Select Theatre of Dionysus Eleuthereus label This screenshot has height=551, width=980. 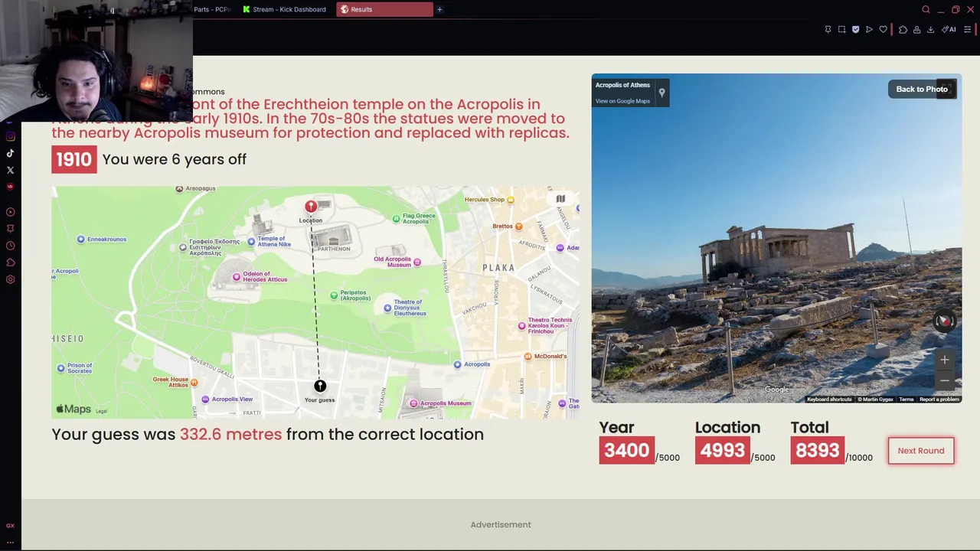click(x=404, y=308)
